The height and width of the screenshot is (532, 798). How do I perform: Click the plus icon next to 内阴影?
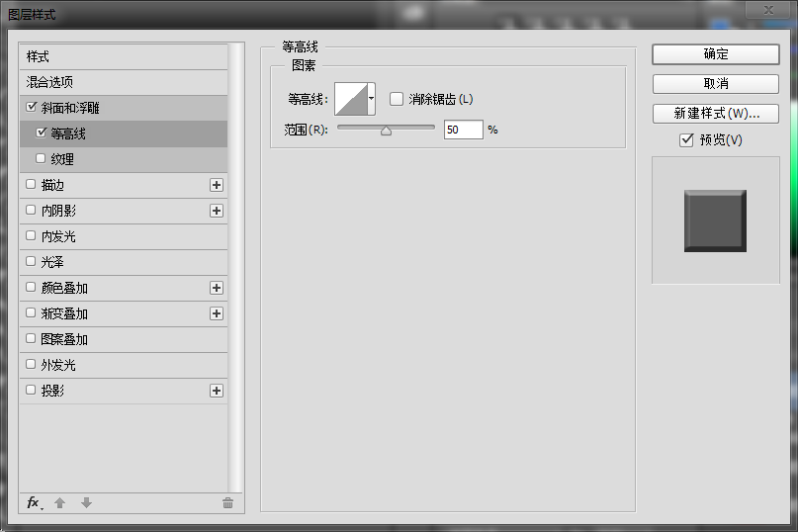coord(217,211)
